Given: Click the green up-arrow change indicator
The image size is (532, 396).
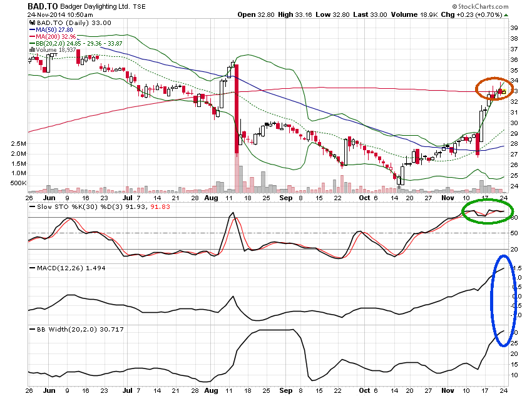Looking at the screenshot, I should pyautogui.click(x=506, y=15).
